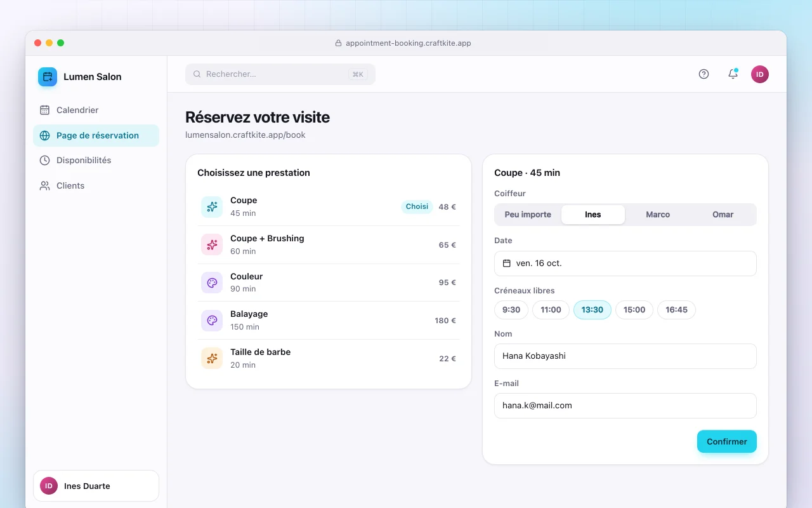The height and width of the screenshot is (508, 812).
Task: Focus the Rechercher search field
Action: click(x=280, y=74)
